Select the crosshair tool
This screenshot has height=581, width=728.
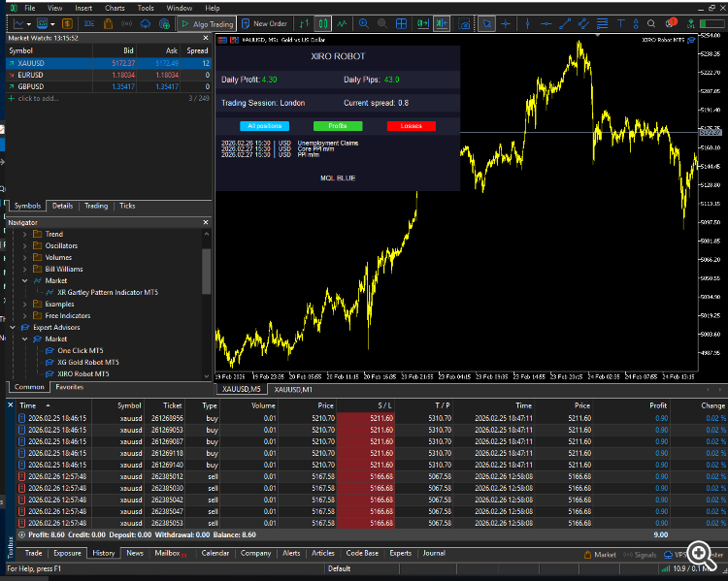coord(506,23)
